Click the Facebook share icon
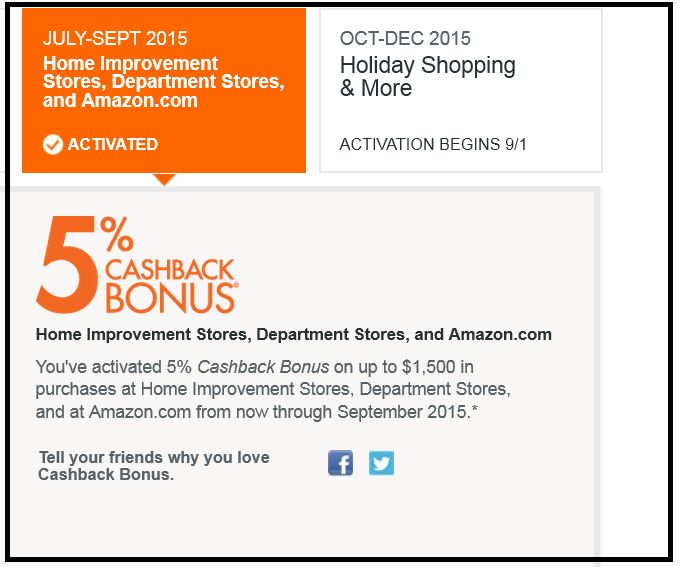The width and height of the screenshot is (680, 567). click(340, 463)
